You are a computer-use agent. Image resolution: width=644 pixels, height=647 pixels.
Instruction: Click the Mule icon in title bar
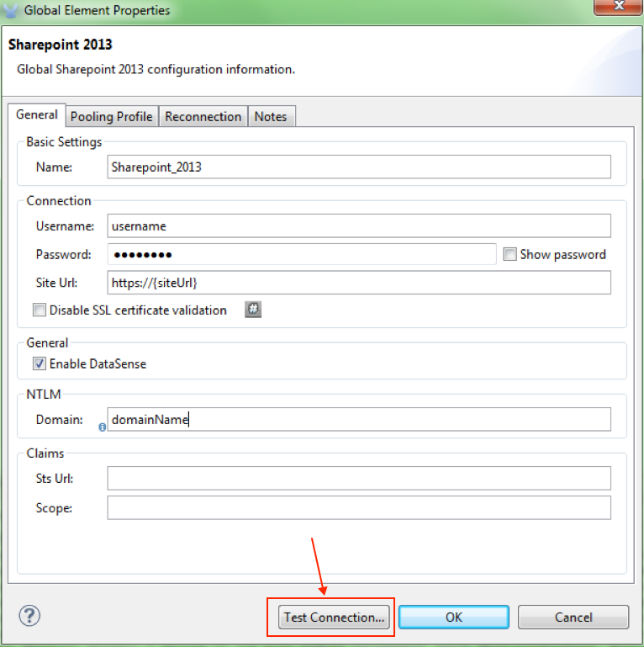(10, 10)
